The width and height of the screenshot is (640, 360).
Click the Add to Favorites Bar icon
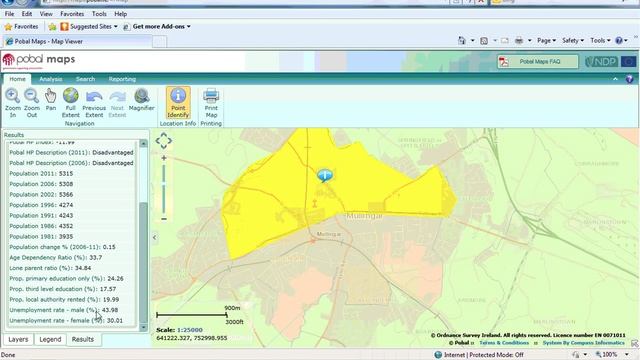coord(52,27)
